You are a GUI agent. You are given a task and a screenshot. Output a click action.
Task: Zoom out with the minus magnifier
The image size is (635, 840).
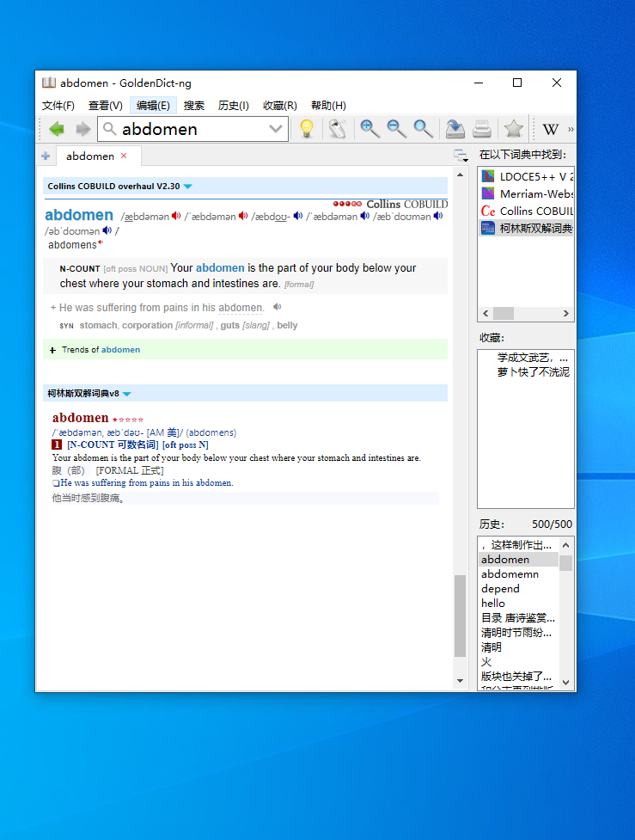click(396, 129)
